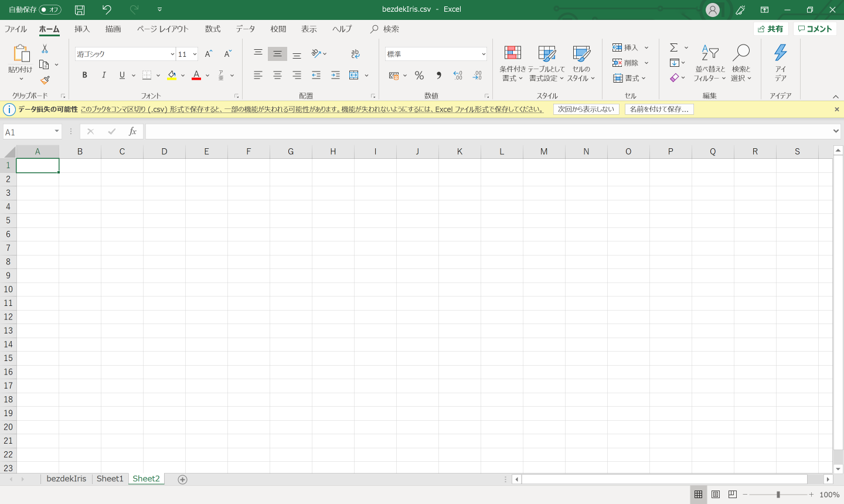844x504 pixels.
Task: Toggle Bold formatting
Action: [x=84, y=75]
